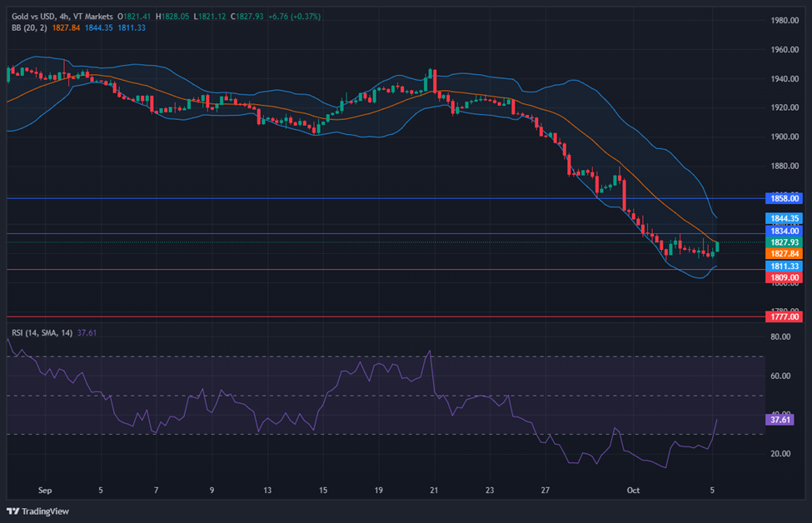The width and height of the screenshot is (812, 523).
Task: Click the 21 date marker on time axis
Action: [434, 490]
